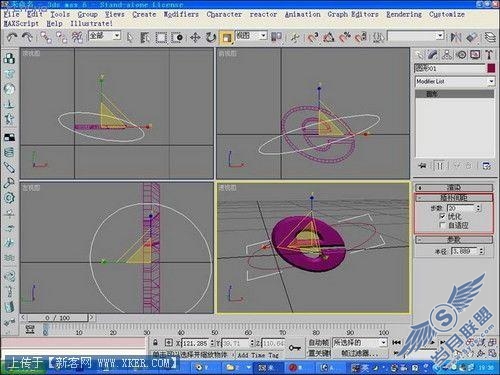The width and height of the screenshot is (500, 375).
Task: Toggle Show End Result icon under stack
Action: point(440,166)
